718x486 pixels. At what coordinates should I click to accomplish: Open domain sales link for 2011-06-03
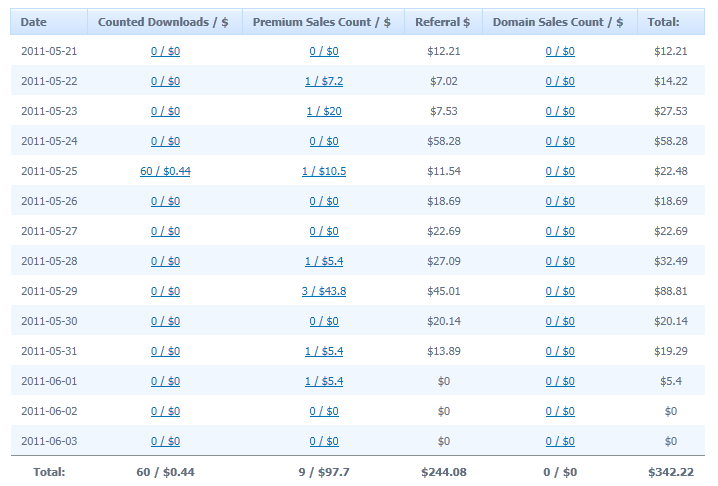(x=560, y=442)
